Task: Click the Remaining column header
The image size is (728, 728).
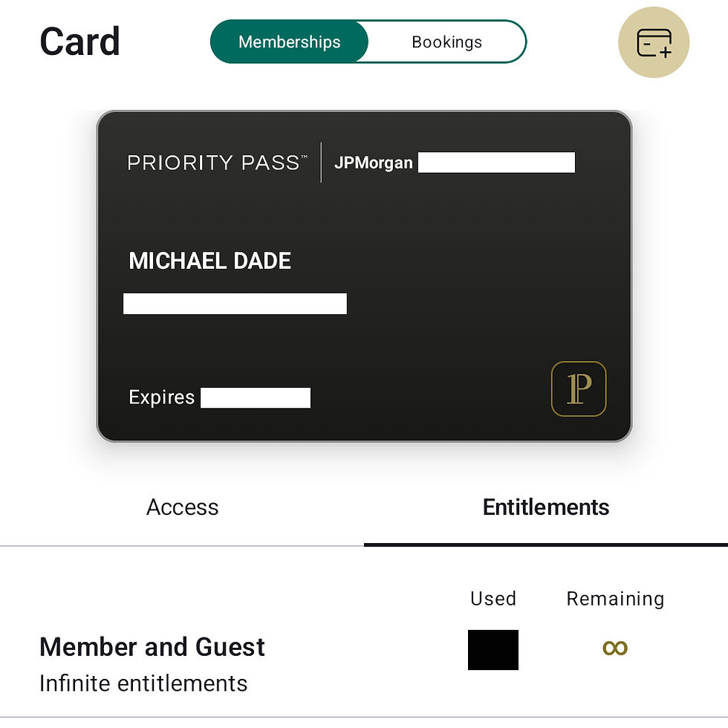Action: 615,599
